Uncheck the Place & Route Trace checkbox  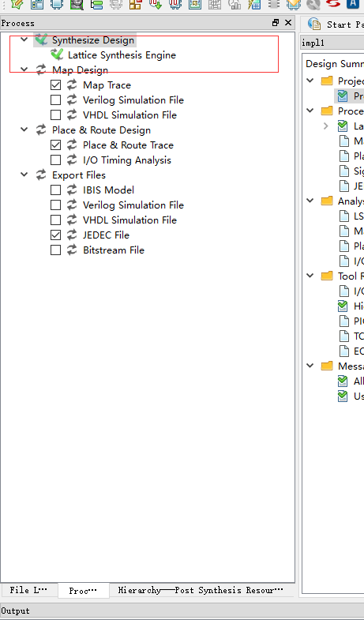click(x=56, y=145)
